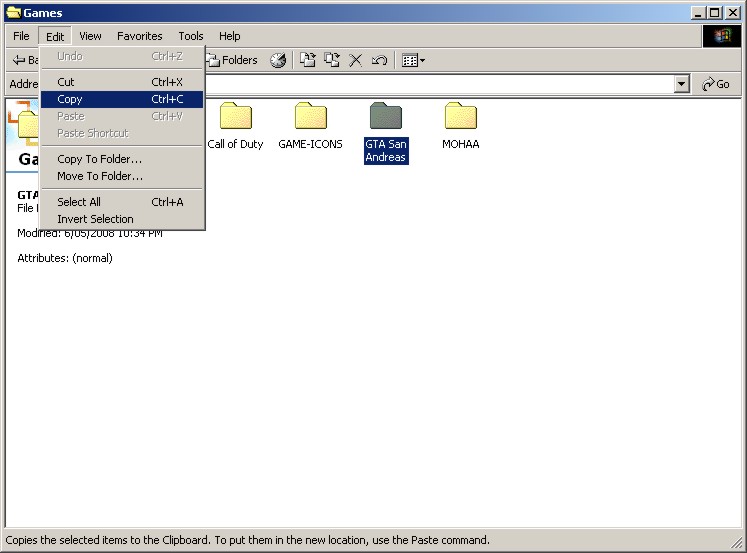Click the GAME-ICONS folder label
Viewport: 747px width, 553px height.
[311, 144]
